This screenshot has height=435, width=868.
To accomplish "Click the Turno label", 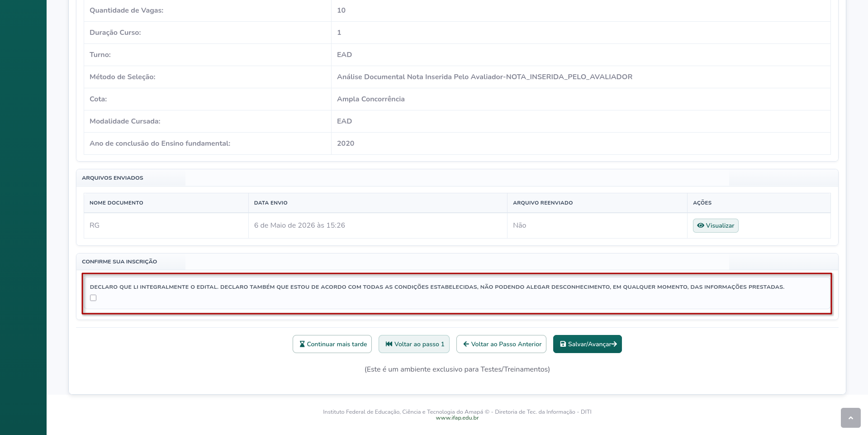I will point(100,55).
